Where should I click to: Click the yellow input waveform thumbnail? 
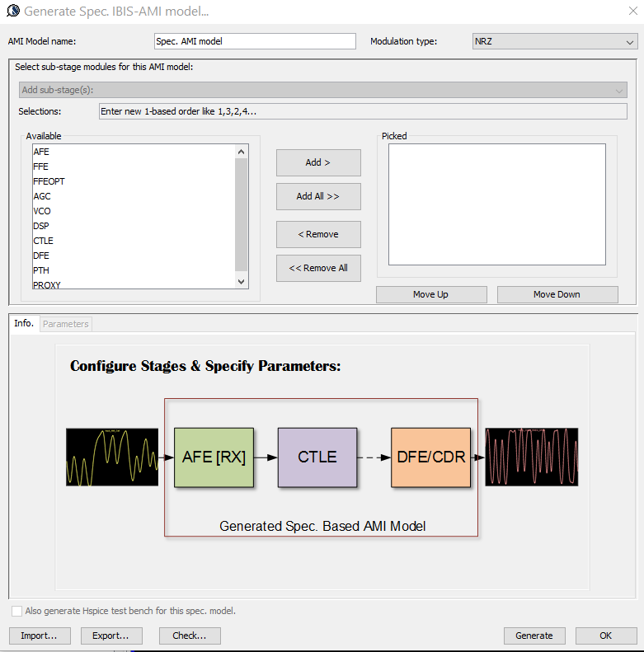112,457
